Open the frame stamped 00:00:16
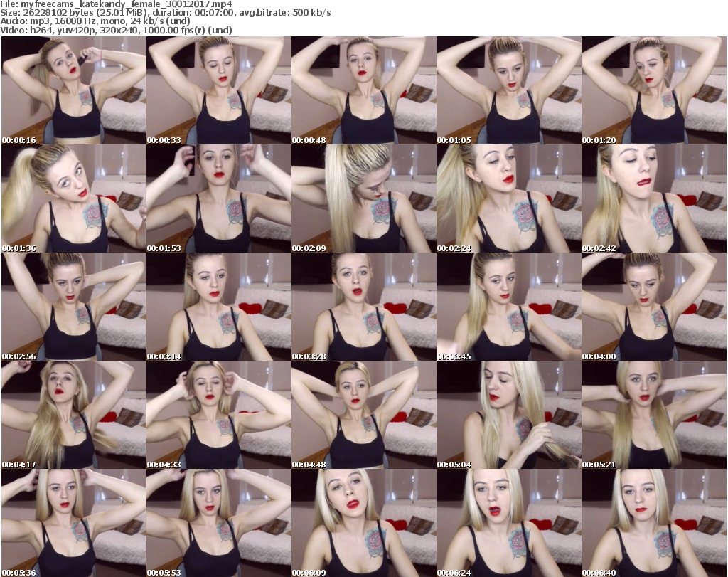Viewport: 728px width, 577px height. (74, 90)
